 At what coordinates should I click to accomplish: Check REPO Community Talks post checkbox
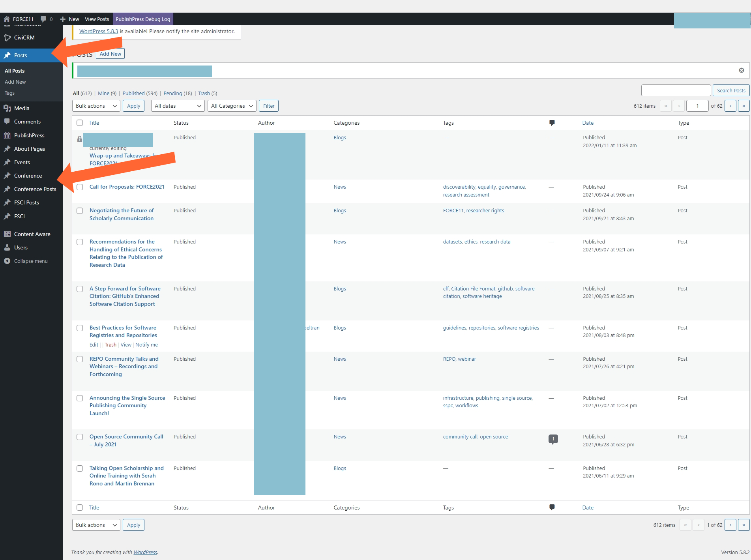pos(80,359)
